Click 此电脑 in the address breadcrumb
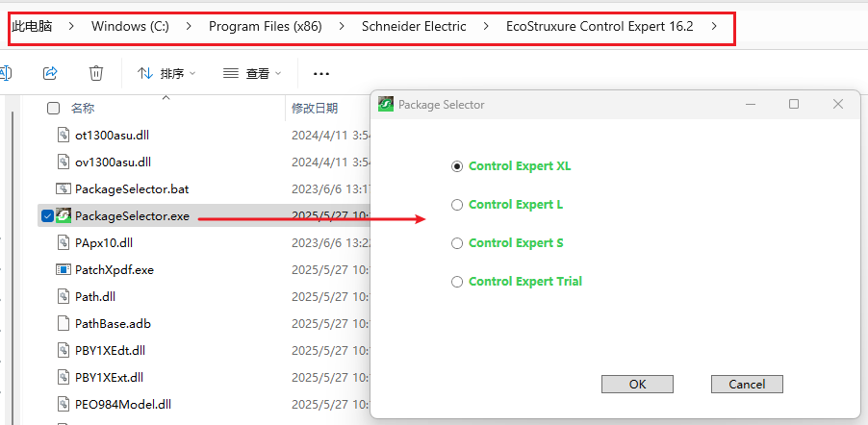 click(x=32, y=26)
